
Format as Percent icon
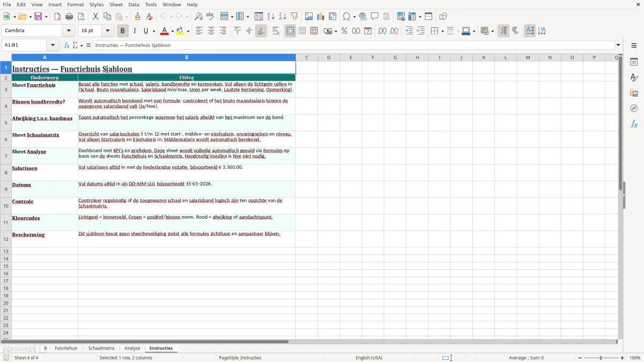click(344, 31)
